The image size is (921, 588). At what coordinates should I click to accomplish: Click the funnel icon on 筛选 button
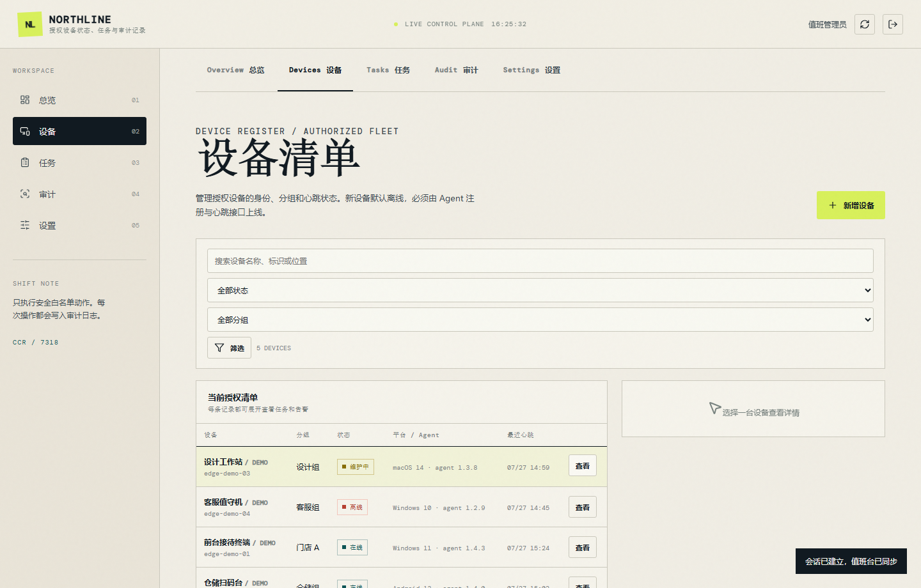coord(219,348)
